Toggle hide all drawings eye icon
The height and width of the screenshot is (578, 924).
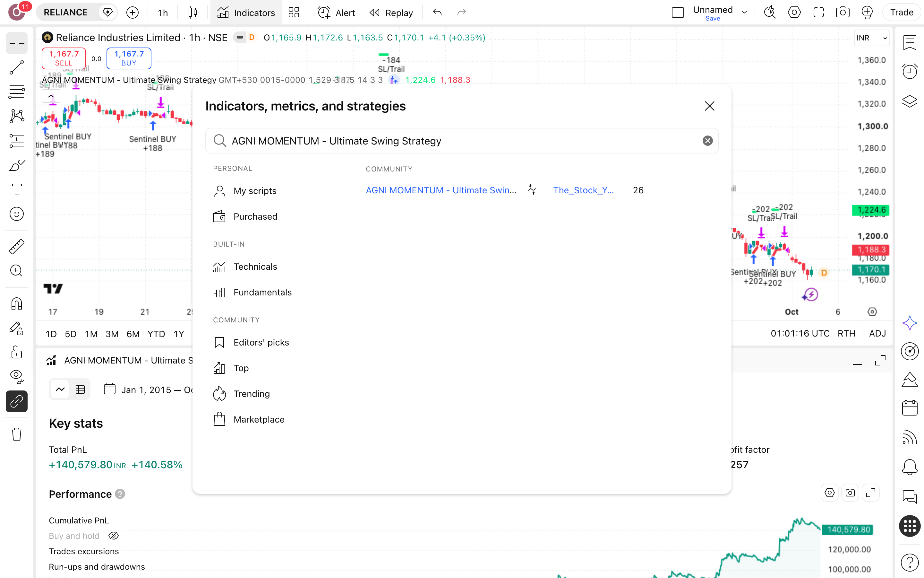click(16, 377)
